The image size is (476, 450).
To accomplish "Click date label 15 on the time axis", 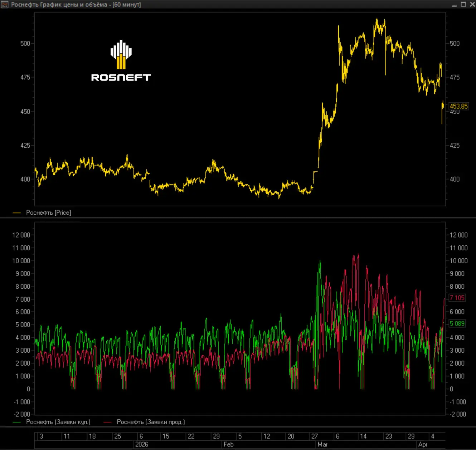I will 166,436.
